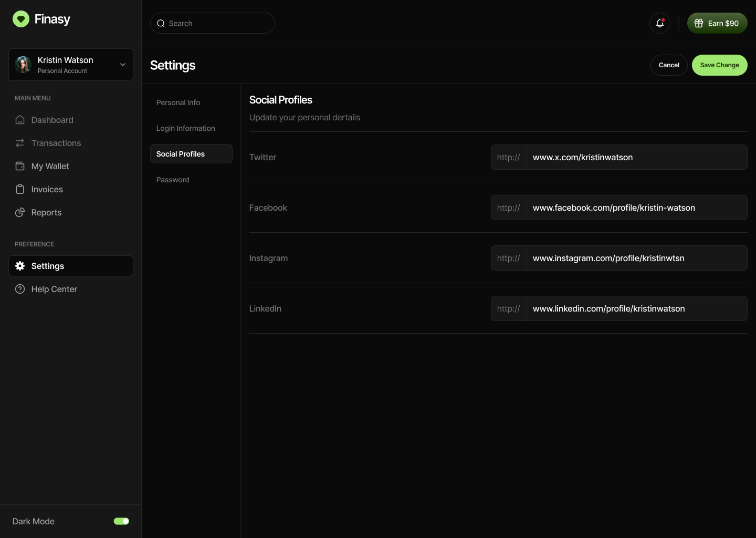This screenshot has height=538, width=756.
Task: Click the LinkedIn URL input field
Action: [x=637, y=308]
